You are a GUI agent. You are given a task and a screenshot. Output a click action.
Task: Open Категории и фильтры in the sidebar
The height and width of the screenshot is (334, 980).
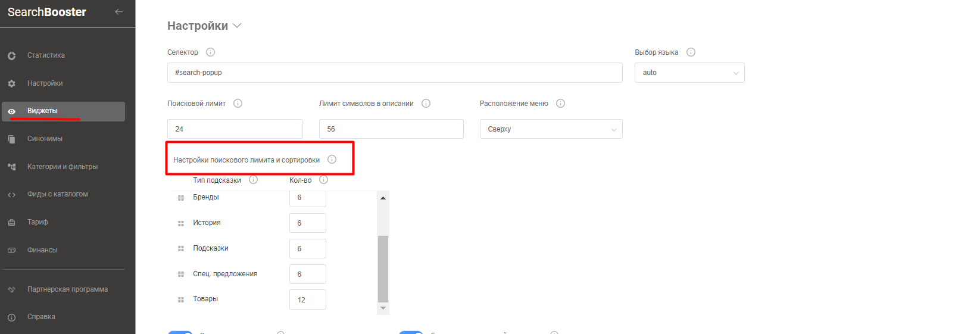pyautogui.click(x=62, y=167)
